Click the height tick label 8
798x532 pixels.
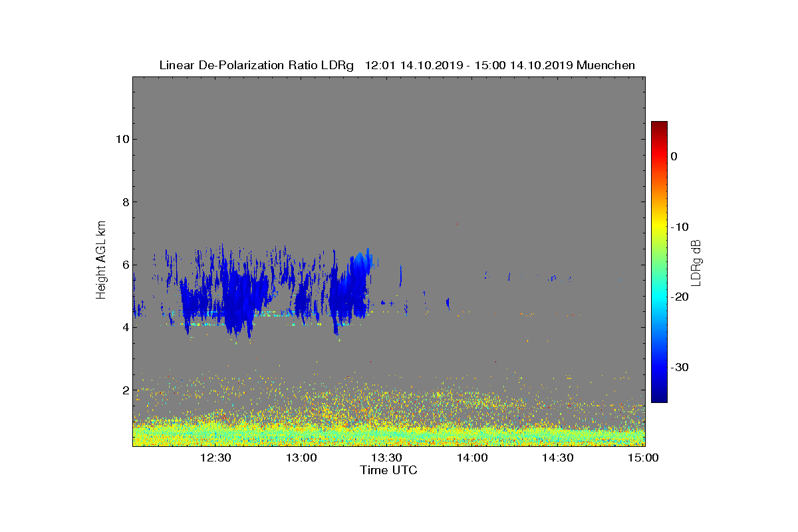coord(124,202)
